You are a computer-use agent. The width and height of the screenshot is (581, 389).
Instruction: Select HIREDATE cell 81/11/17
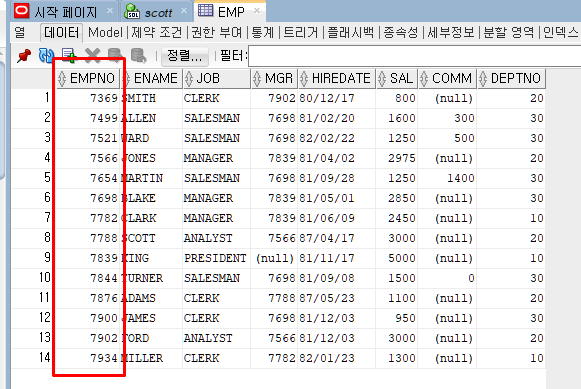point(336,258)
